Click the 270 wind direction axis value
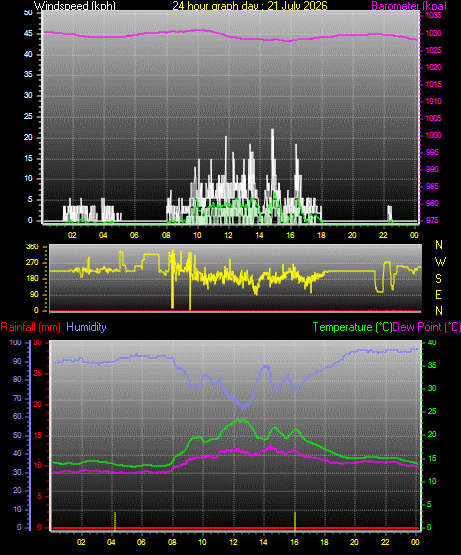The image size is (461, 555). click(32, 263)
